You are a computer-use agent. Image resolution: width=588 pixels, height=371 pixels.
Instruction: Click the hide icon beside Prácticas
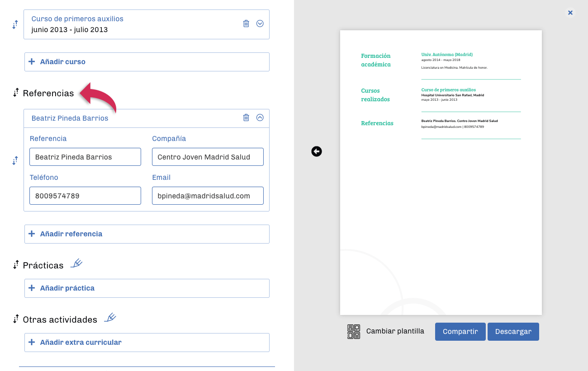[x=76, y=263]
